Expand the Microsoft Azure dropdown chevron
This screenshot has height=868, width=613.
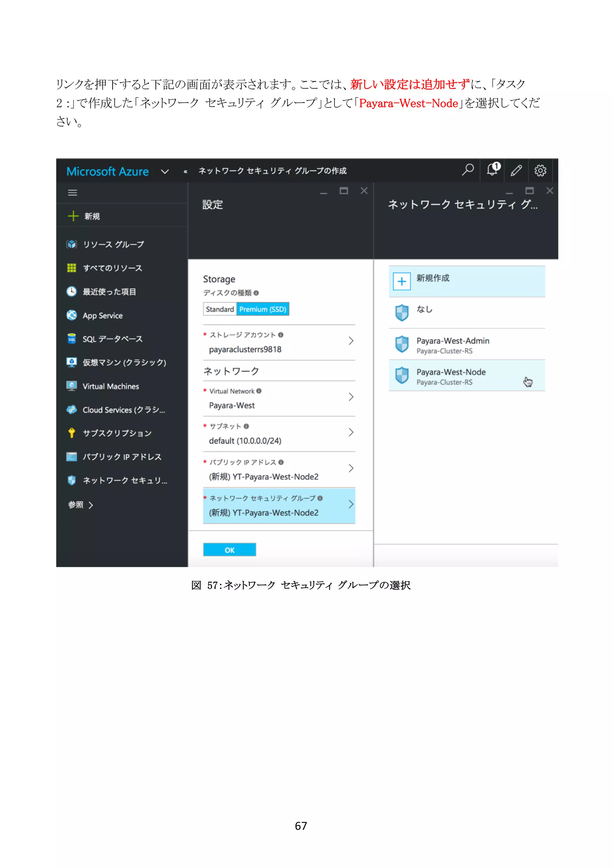pyautogui.click(x=165, y=172)
